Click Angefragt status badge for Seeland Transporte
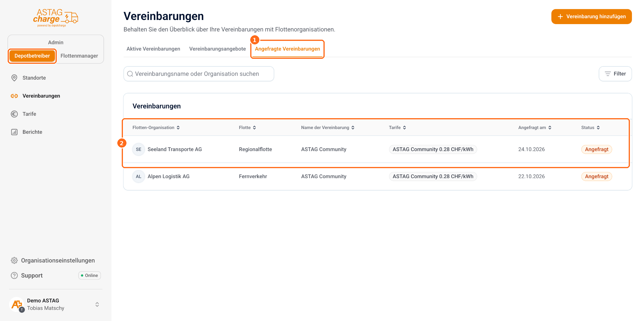Viewport: 644px width, 321px height. coord(596,149)
